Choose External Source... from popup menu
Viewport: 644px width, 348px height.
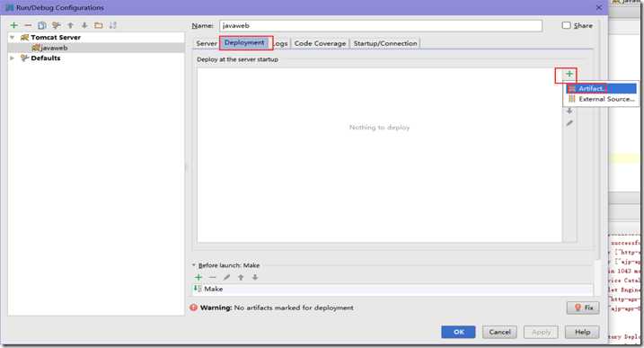602,99
